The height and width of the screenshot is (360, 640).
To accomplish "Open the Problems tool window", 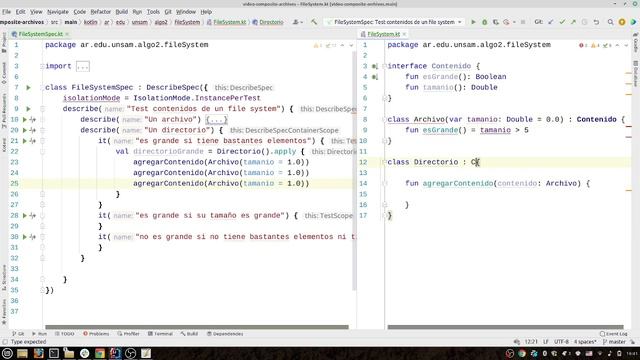I will (x=96, y=334).
